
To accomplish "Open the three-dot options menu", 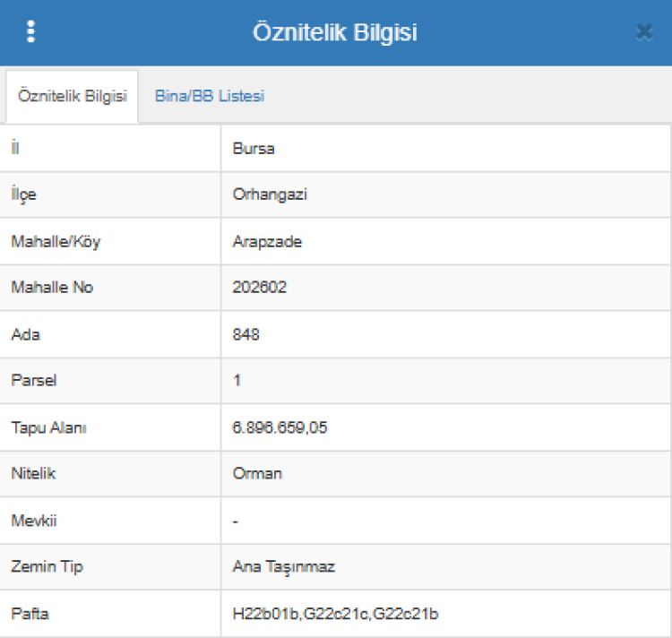I will click(x=31, y=31).
